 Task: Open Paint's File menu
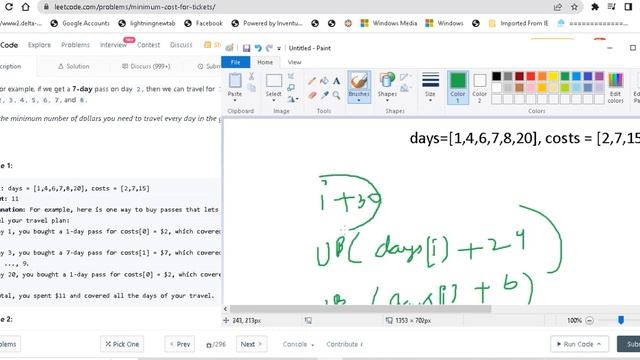[x=236, y=62]
